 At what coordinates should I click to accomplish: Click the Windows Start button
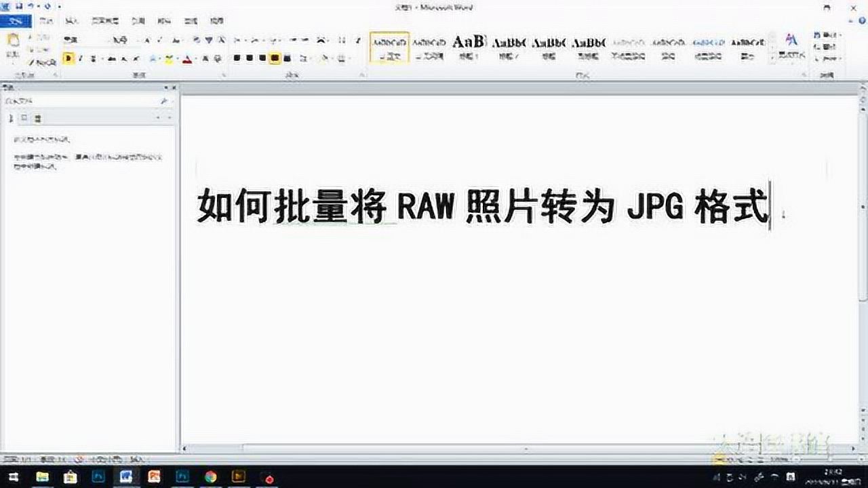point(13,476)
